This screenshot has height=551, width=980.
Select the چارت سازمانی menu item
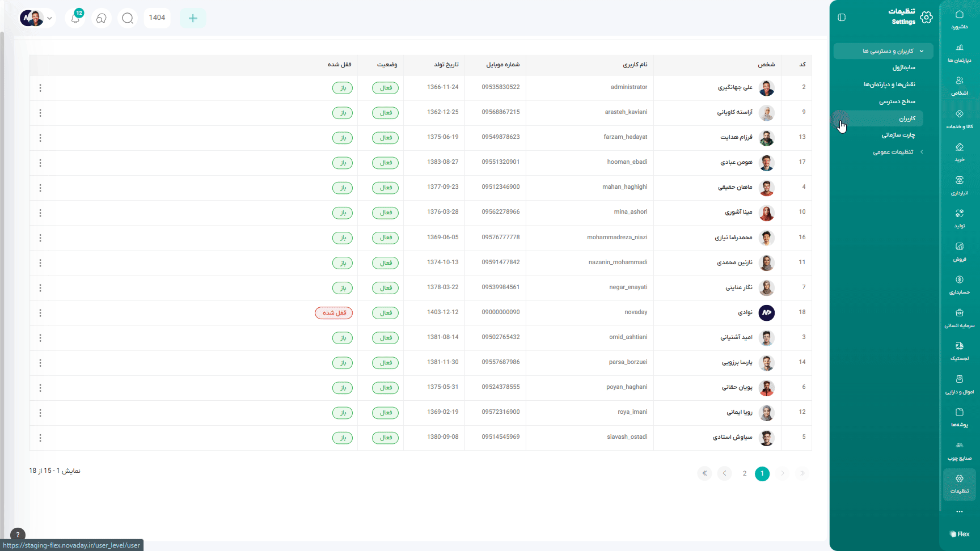point(898,135)
